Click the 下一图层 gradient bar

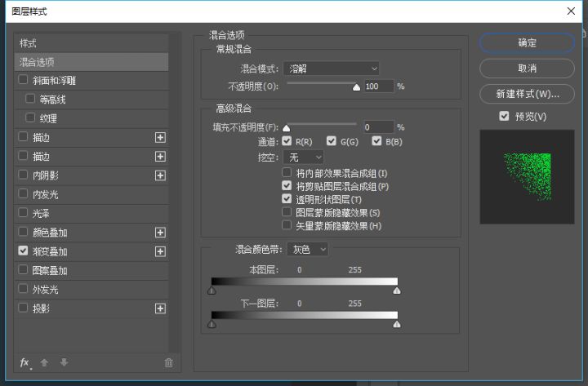tap(304, 315)
